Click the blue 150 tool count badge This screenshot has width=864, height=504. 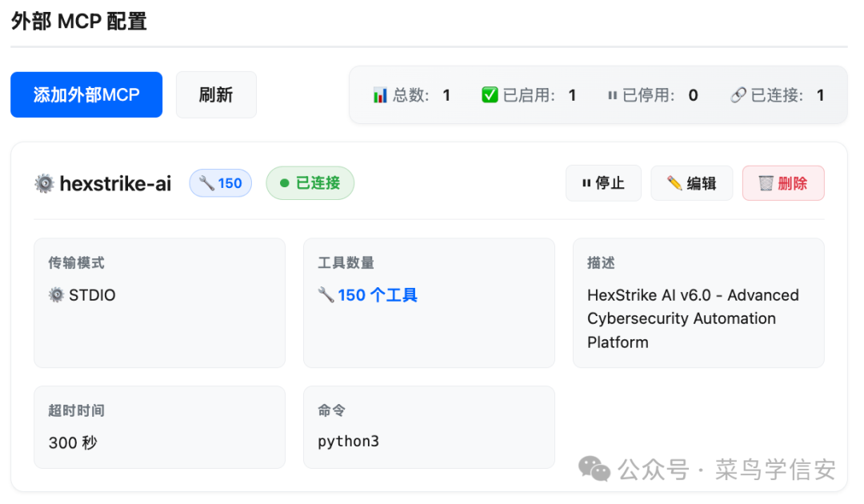pyautogui.click(x=220, y=183)
